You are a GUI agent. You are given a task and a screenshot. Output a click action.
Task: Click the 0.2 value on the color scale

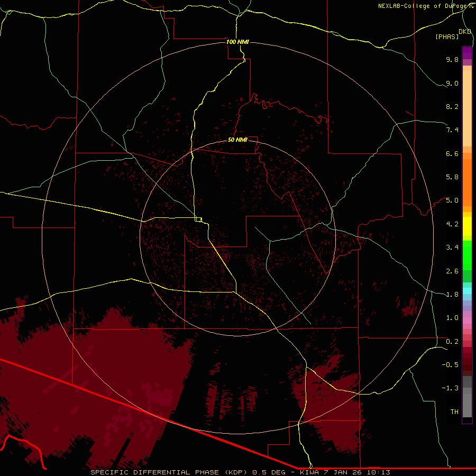pyautogui.click(x=452, y=342)
